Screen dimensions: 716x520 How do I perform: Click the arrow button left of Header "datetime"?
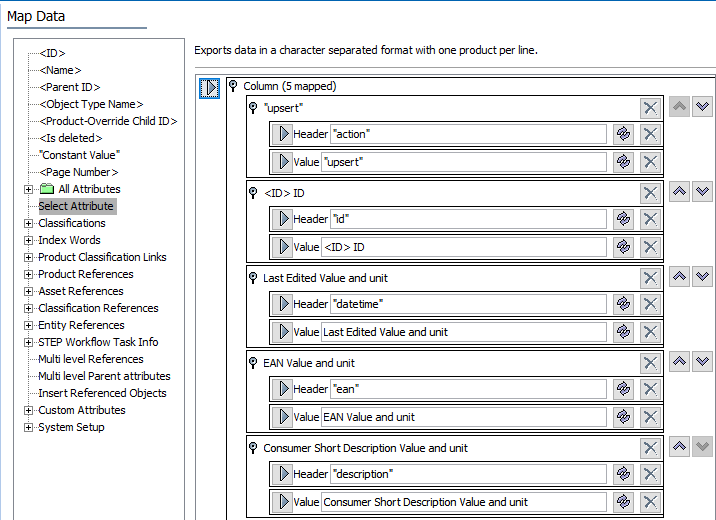pos(283,304)
